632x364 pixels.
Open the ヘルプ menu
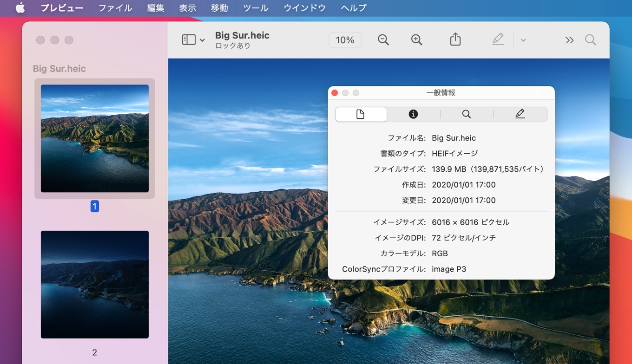point(354,8)
